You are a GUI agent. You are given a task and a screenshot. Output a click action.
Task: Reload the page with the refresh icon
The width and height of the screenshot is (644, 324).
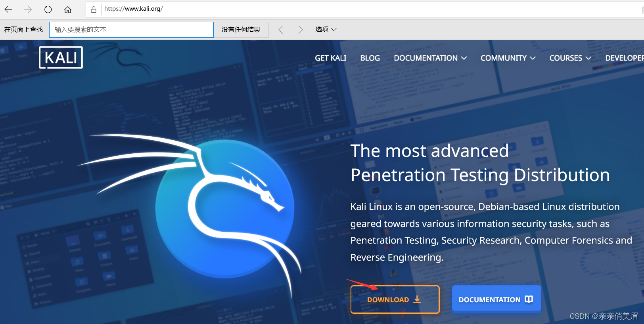pyautogui.click(x=48, y=9)
